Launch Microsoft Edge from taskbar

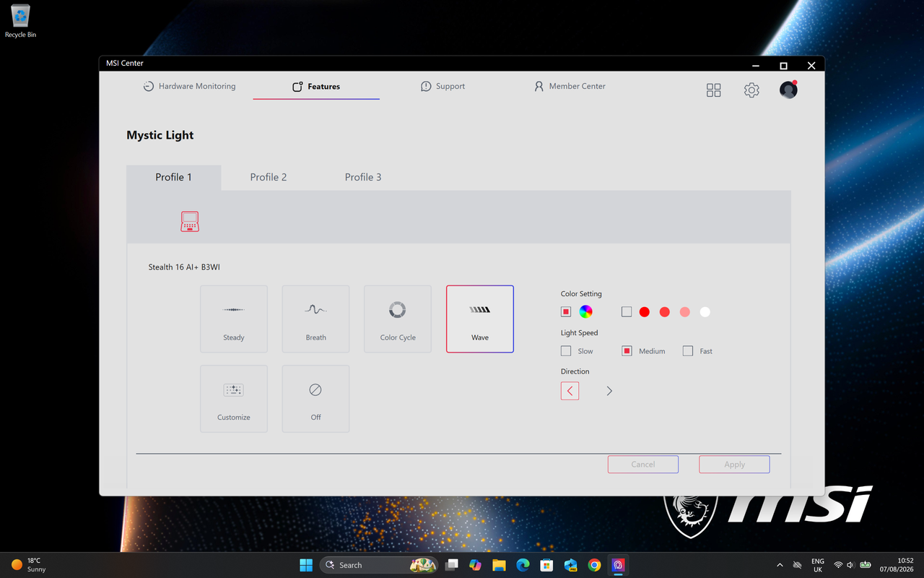click(x=523, y=565)
